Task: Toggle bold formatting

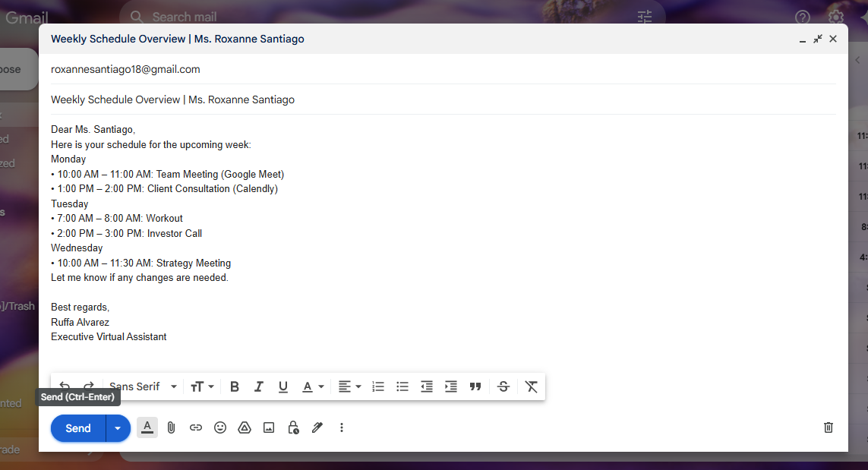Action: (x=235, y=386)
